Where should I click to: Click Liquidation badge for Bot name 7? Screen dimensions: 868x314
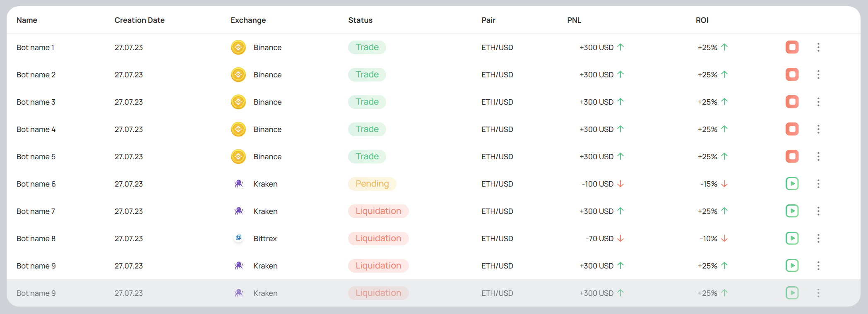tap(378, 211)
